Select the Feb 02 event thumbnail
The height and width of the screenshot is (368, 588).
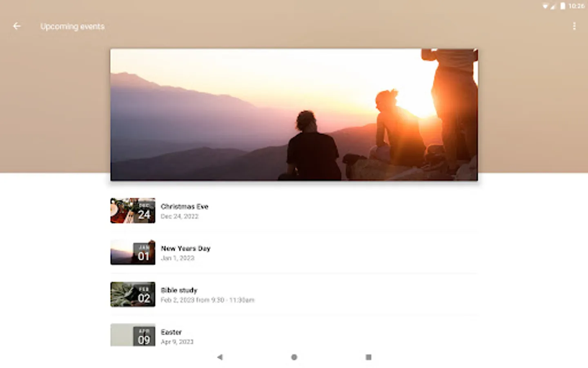tap(133, 294)
